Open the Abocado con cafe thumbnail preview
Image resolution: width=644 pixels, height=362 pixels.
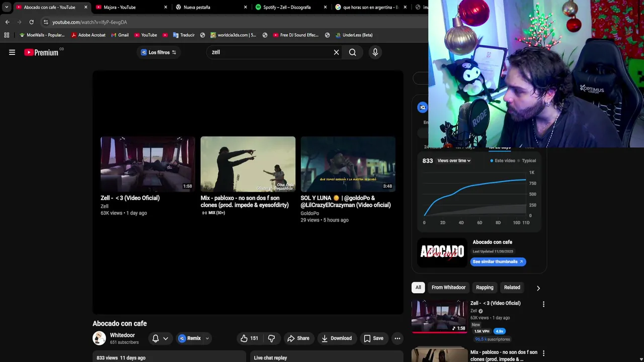(x=442, y=253)
